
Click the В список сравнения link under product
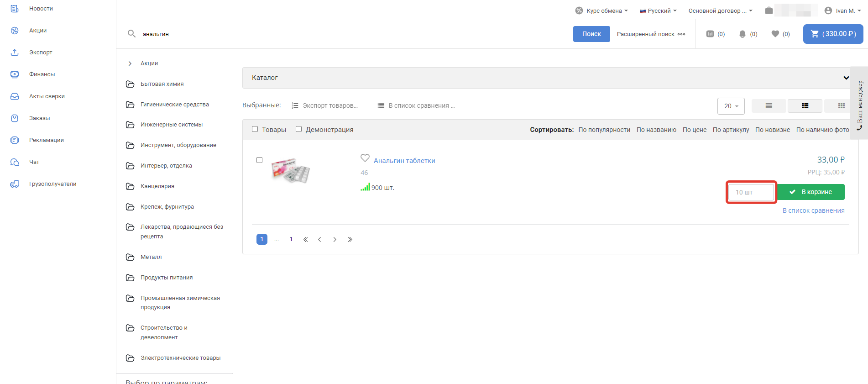click(813, 210)
